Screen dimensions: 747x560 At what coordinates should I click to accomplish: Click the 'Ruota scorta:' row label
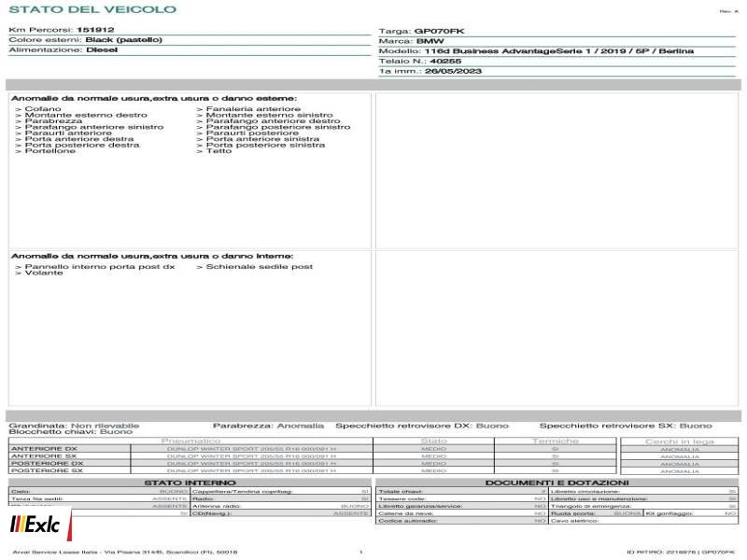point(573,514)
